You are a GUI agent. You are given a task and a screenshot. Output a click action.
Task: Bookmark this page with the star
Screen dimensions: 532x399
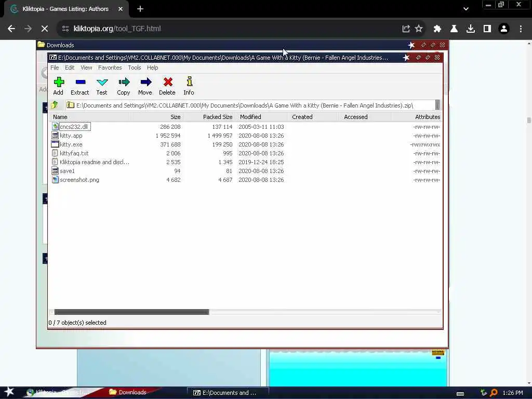click(419, 29)
